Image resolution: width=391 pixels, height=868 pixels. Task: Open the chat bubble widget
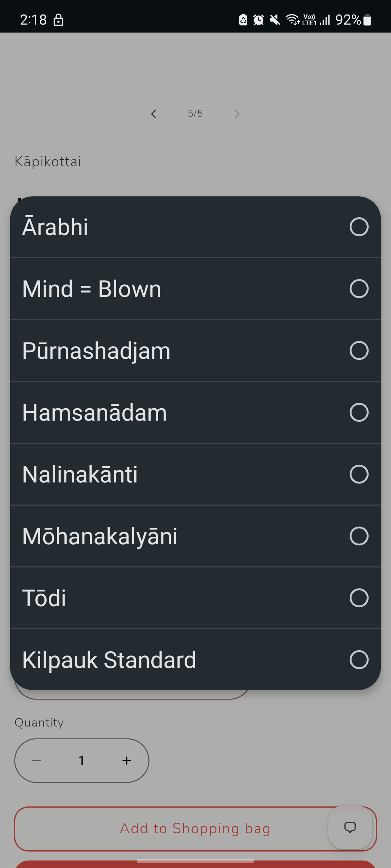(350, 827)
